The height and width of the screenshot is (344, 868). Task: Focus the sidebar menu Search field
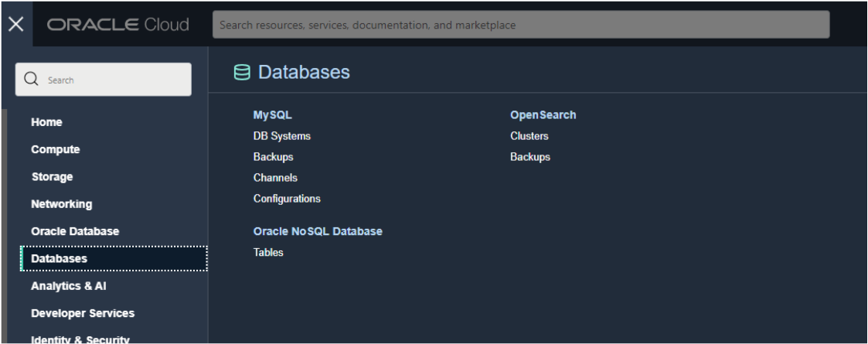tap(103, 79)
